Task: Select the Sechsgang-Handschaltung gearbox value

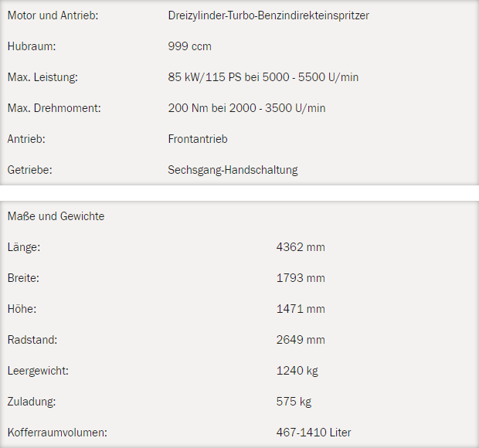Action: pyautogui.click(x=233, y=170)
